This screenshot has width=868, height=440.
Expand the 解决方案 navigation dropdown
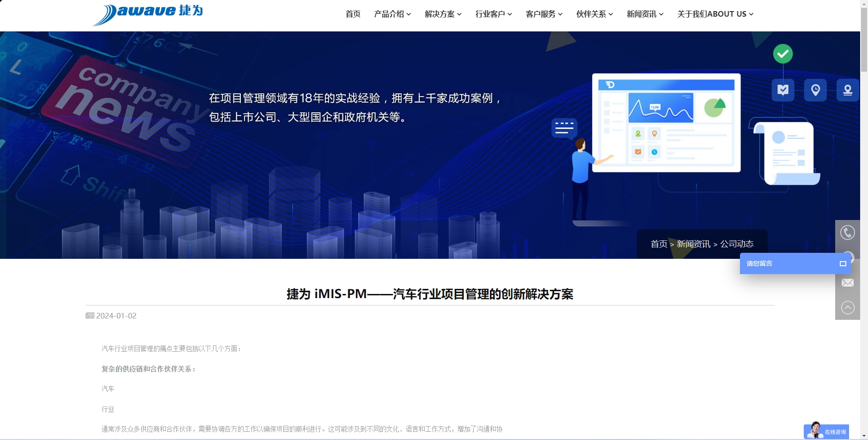[443, 14]
